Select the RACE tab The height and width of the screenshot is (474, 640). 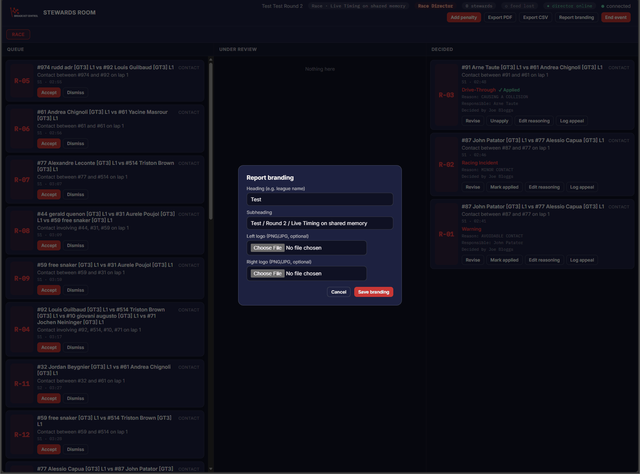tap(18, 34)
